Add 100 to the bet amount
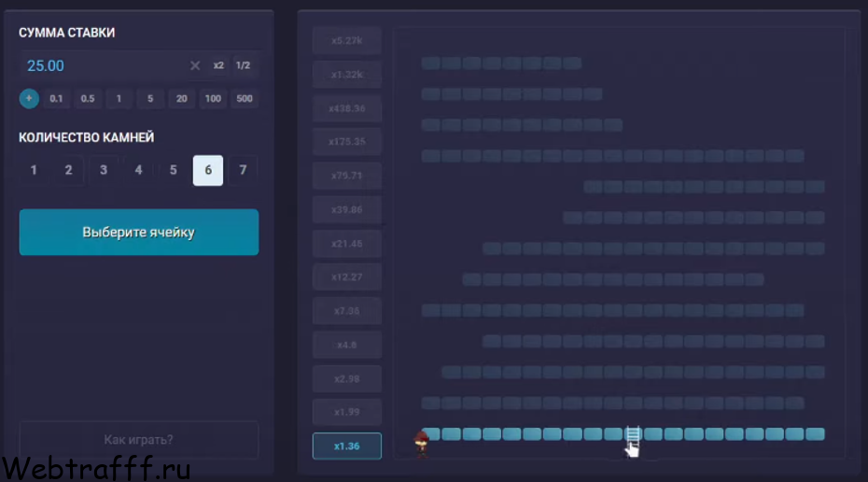 (x=213, y=99)
